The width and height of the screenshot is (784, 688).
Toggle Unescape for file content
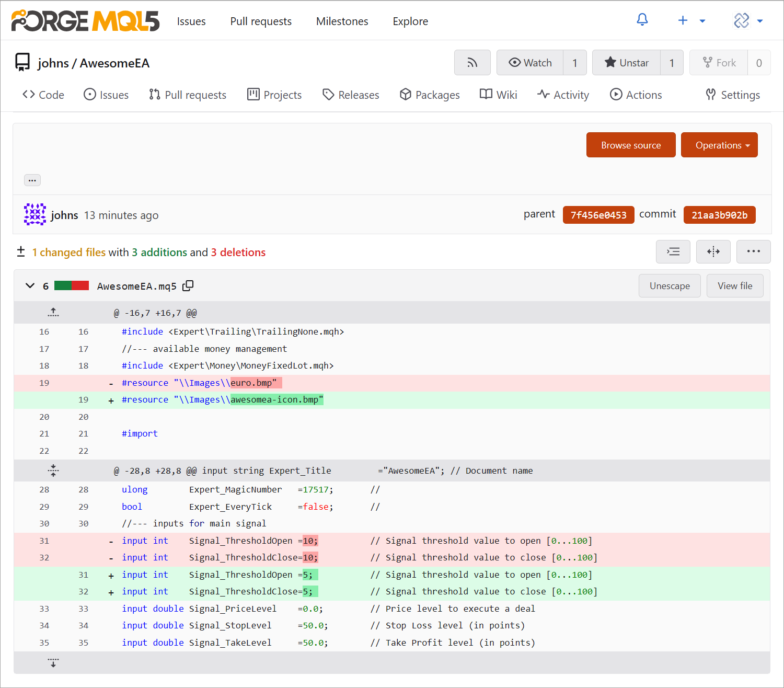click(669, 286)
